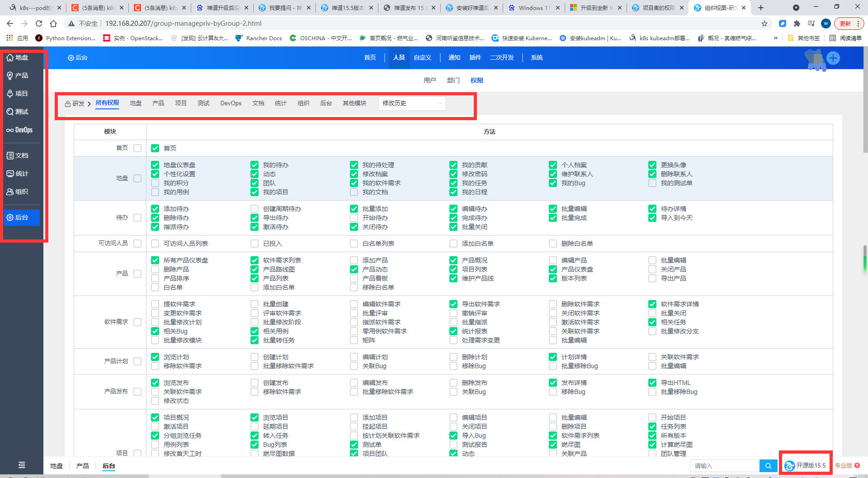Image resolution: width=868 pixels, height=478 pixels.
Task: Expand the bookmarks overflow chevron
Action: 775,38
